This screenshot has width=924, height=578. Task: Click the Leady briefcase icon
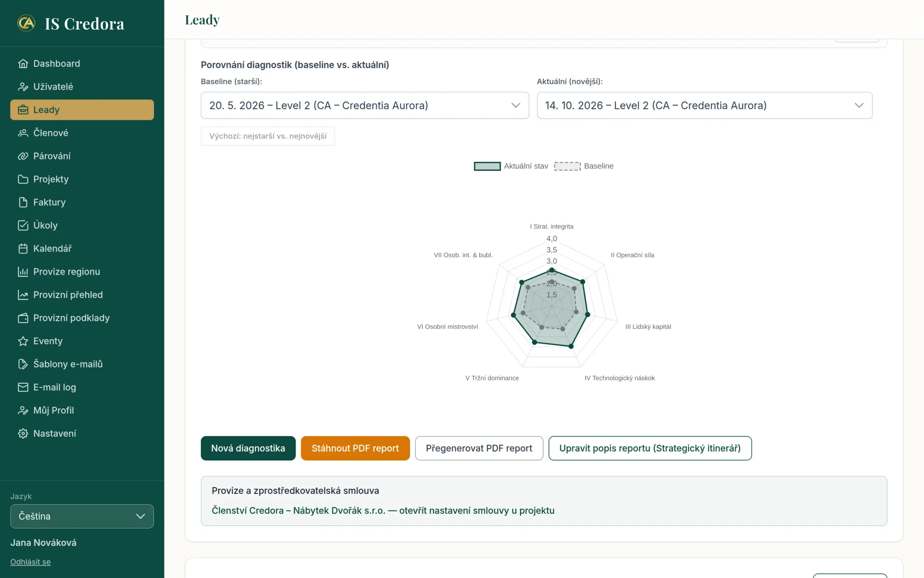click(x=23, y=110)
